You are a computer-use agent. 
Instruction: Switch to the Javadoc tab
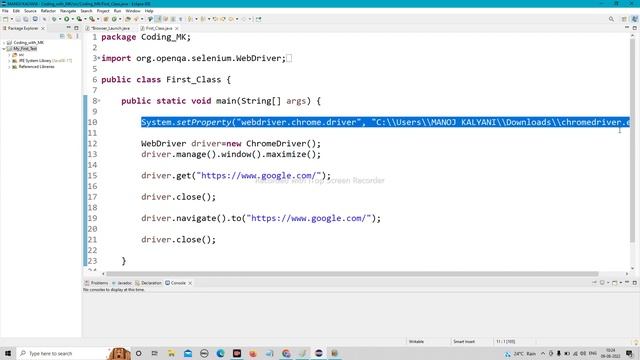click(122, 283)
